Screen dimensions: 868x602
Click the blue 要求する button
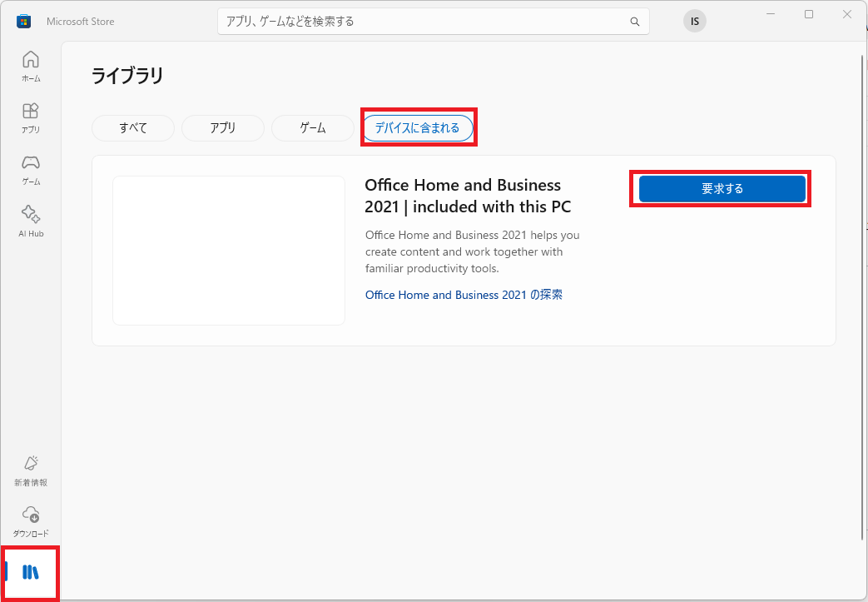click(x=722, y=189)
